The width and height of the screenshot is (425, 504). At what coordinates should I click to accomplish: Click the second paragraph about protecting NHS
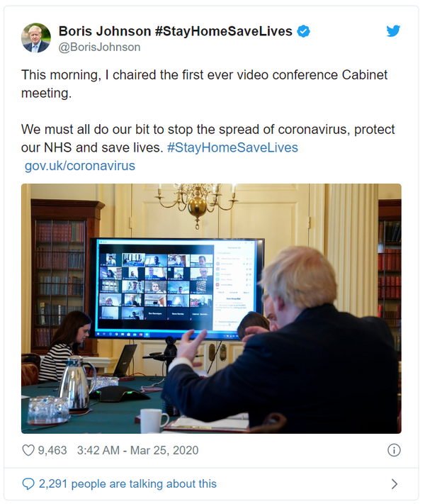[x=208, y=138]
